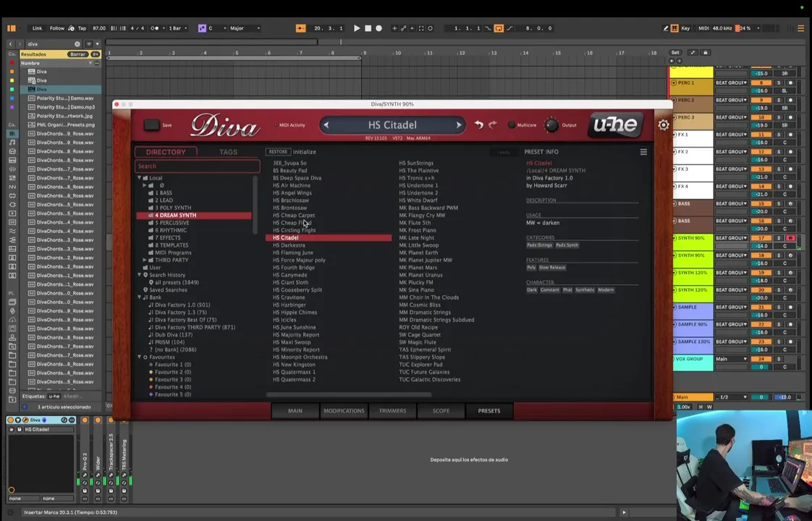
Task: Toggle the purple scale mode icon
Action: pos(202,28)
